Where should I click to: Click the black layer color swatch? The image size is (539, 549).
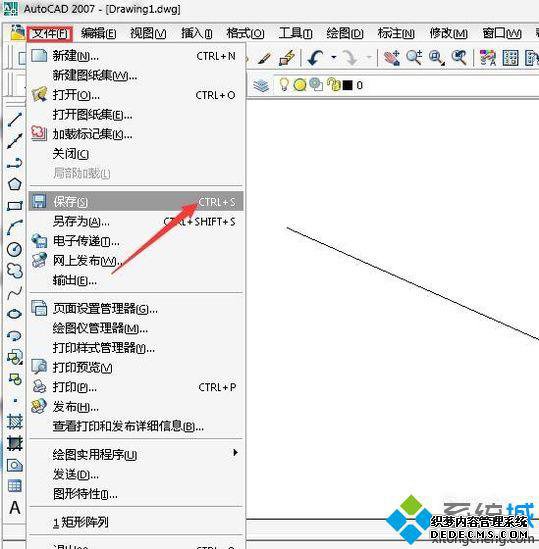pyautogui.click(x=347, y=85)
